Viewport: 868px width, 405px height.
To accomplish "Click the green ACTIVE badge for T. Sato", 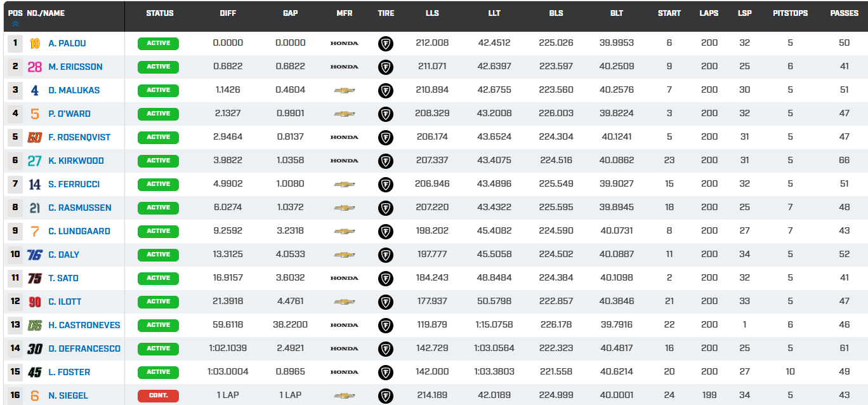I will (158, 278).
